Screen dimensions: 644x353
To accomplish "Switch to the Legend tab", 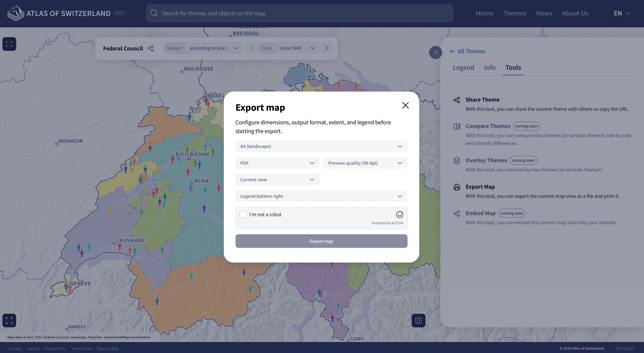I will (463, 67).
